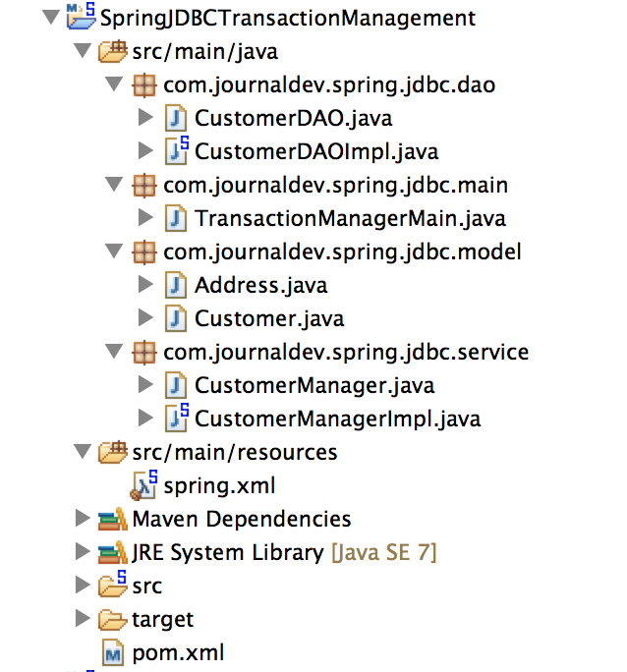Click the target folder icon

(x=113, y=620)
